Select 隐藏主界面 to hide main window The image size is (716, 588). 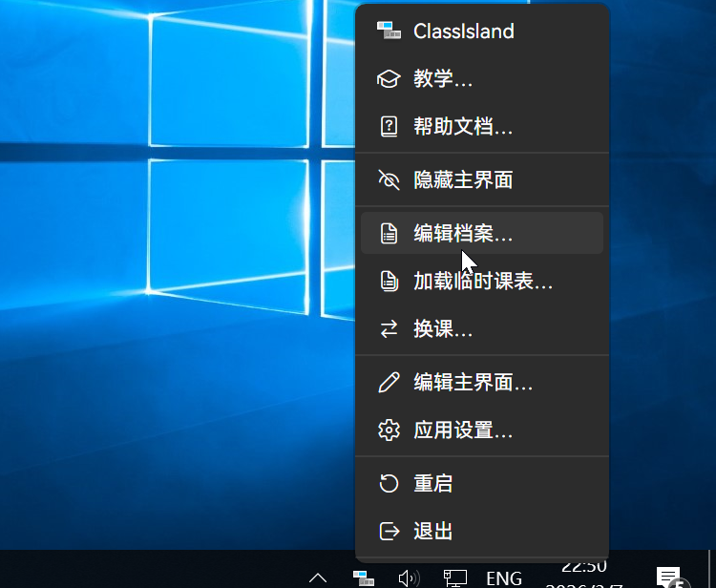coord(482,179)
